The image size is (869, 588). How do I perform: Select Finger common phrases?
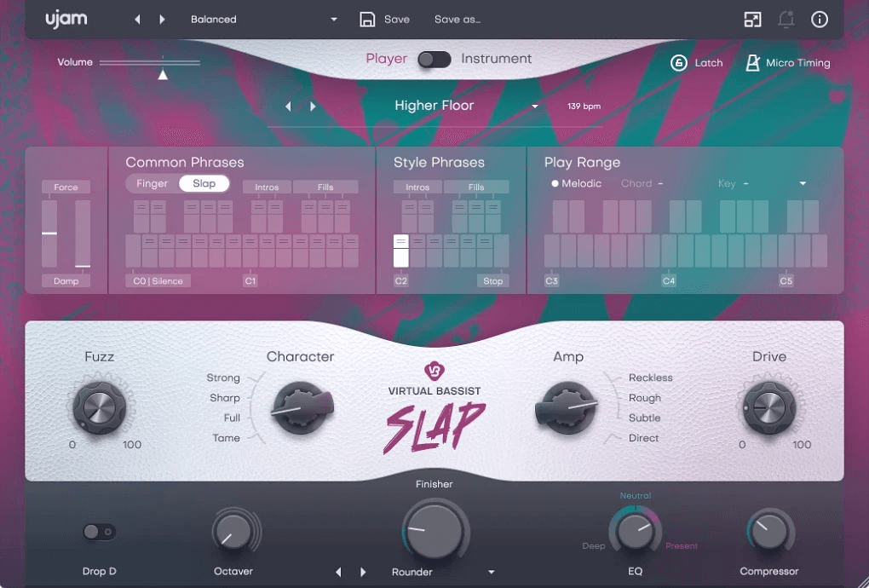(152, 183)
